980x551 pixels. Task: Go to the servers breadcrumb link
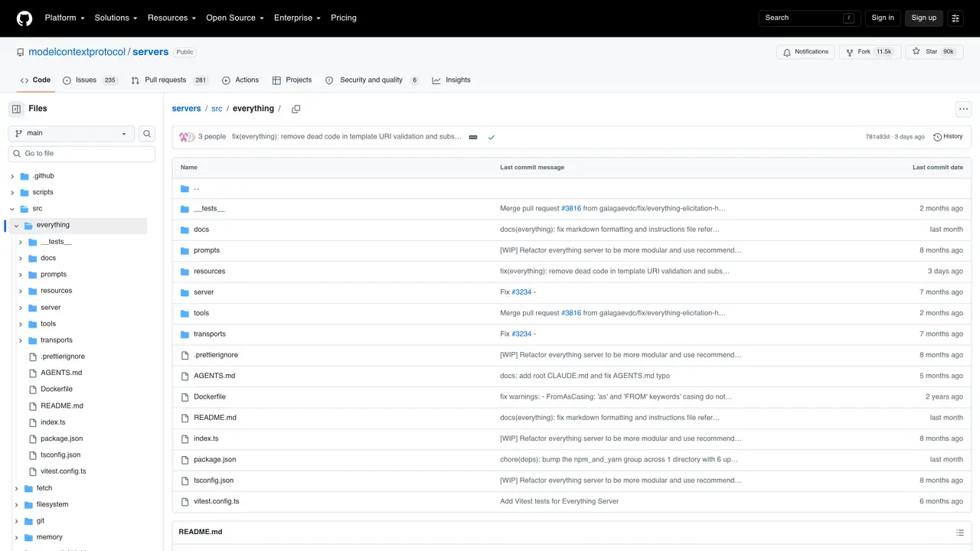click(x=186, y=109)
